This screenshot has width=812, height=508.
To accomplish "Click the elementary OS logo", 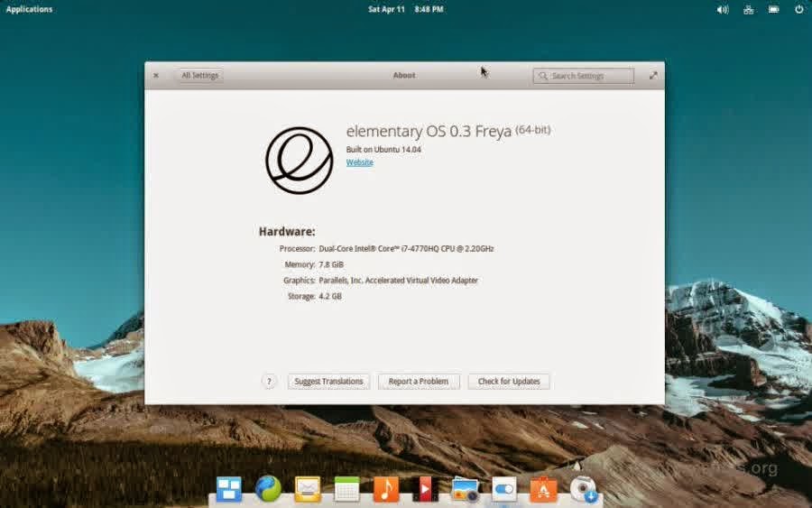I will tap(300, 161).
